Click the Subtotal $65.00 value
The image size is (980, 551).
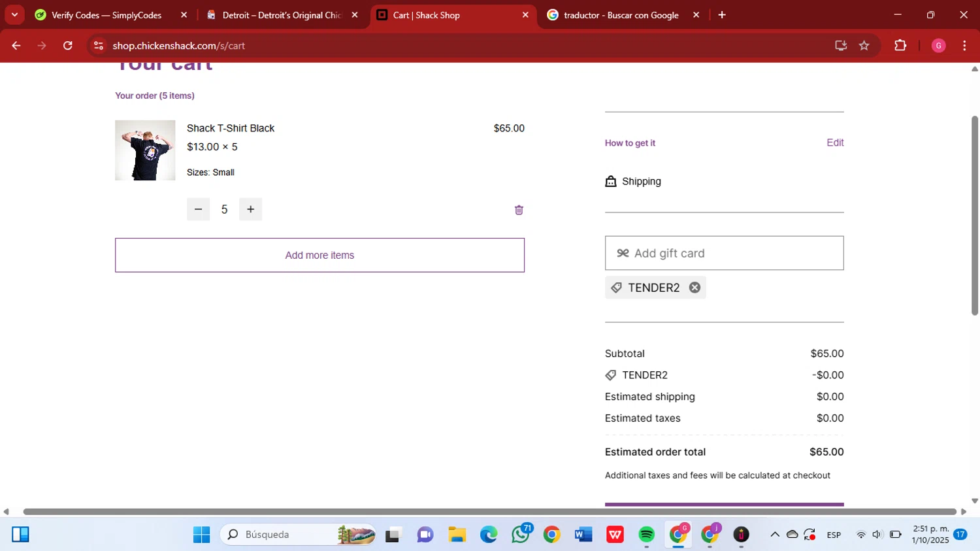(x=827, y=354)
